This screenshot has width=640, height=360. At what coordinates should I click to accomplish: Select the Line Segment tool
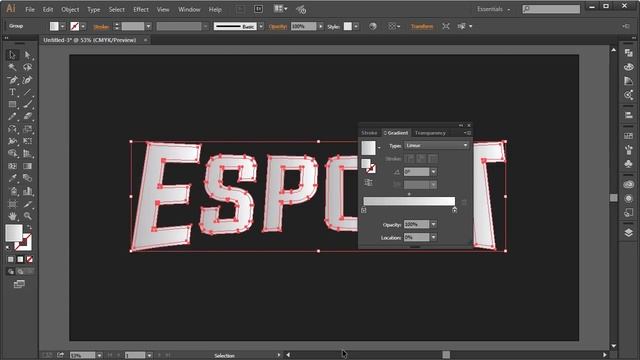(27, 92)
